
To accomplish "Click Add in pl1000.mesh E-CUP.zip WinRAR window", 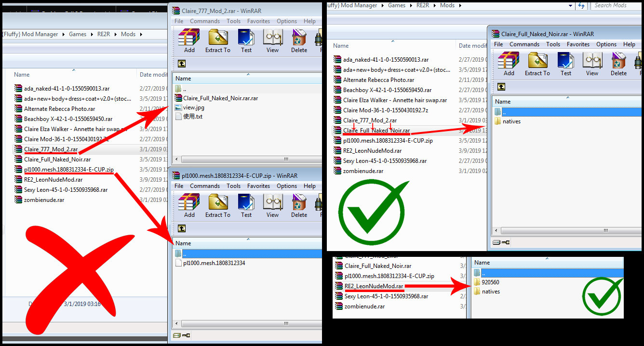I will pyautogui.click(x=189, y=205).
